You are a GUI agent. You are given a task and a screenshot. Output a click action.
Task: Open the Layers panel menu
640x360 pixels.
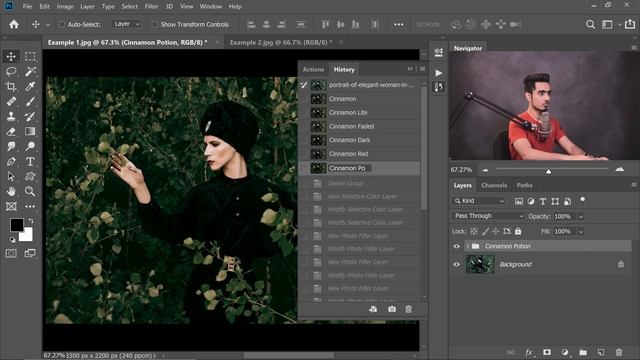click(633, 185)
